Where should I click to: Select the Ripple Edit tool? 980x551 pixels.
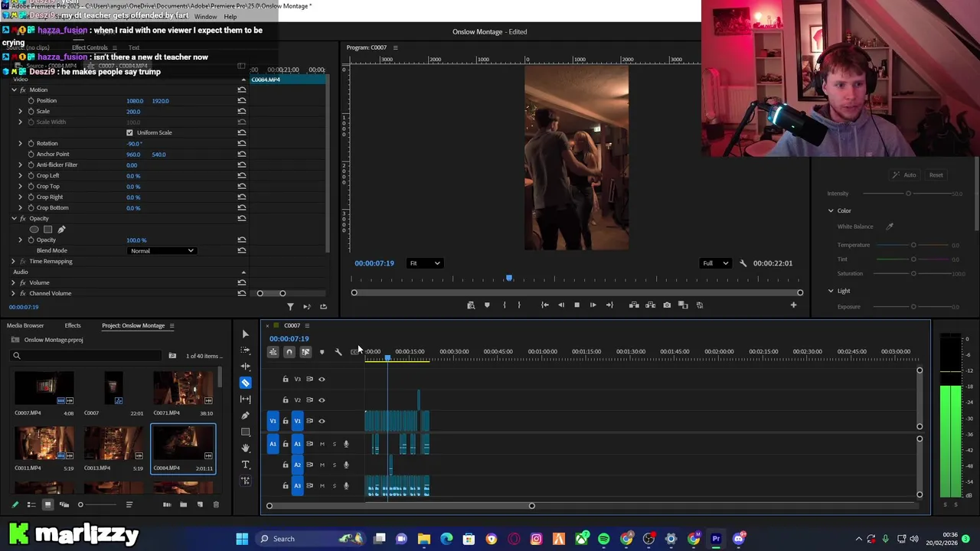pyautogui.click(x=245, y=366)
